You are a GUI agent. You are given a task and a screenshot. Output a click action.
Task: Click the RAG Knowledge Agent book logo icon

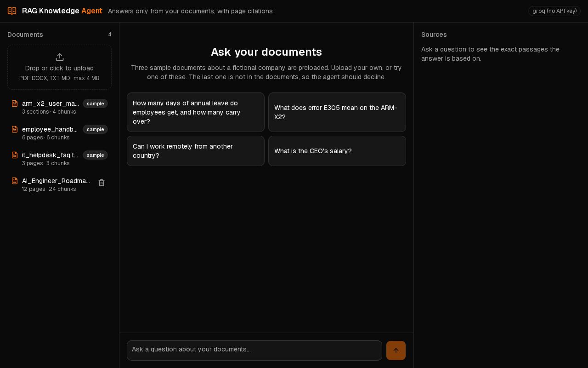pos(12,11)
